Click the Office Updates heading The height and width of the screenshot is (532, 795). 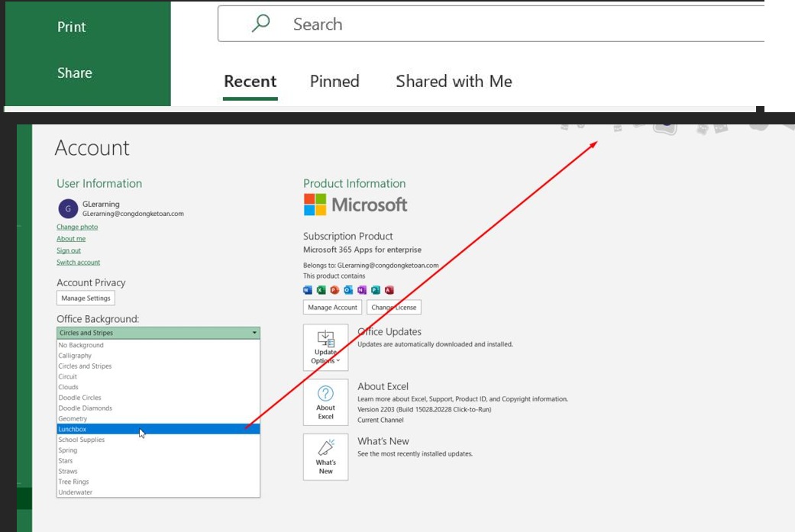[389, 332]
